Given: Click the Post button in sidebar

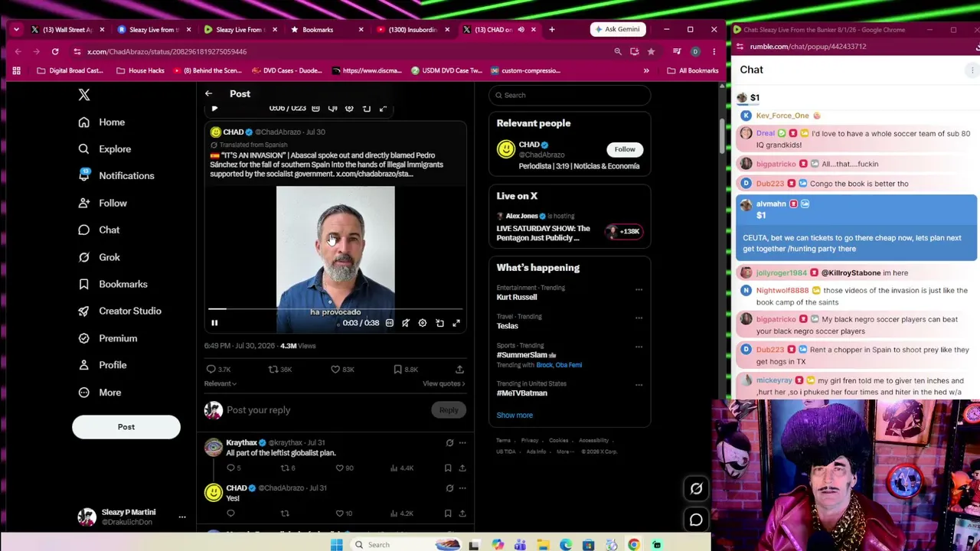Looking at the screenshot, I should pos(126,427).
